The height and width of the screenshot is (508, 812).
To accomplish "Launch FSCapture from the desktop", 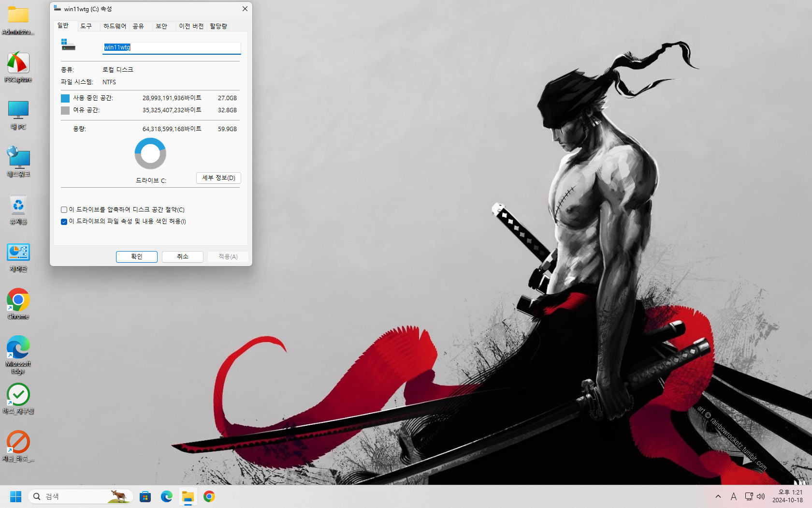I will 18,67.
